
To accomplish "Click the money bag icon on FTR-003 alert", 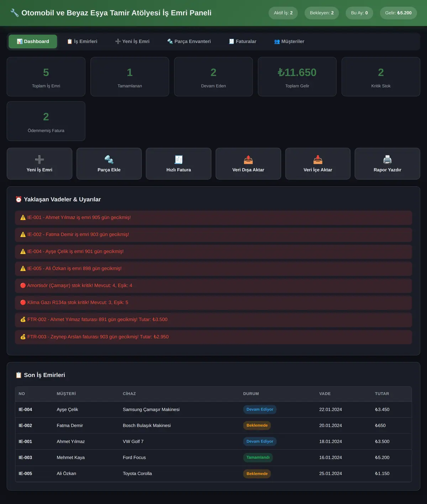I will tap(23, 337).
